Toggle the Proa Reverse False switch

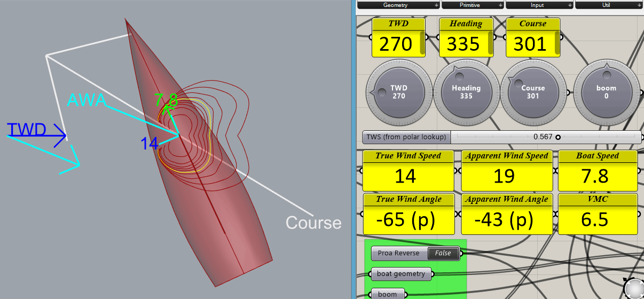tap(443, 253)
